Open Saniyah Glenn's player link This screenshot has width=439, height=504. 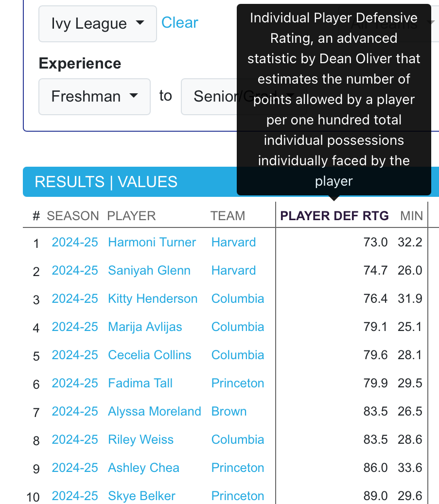149,270
